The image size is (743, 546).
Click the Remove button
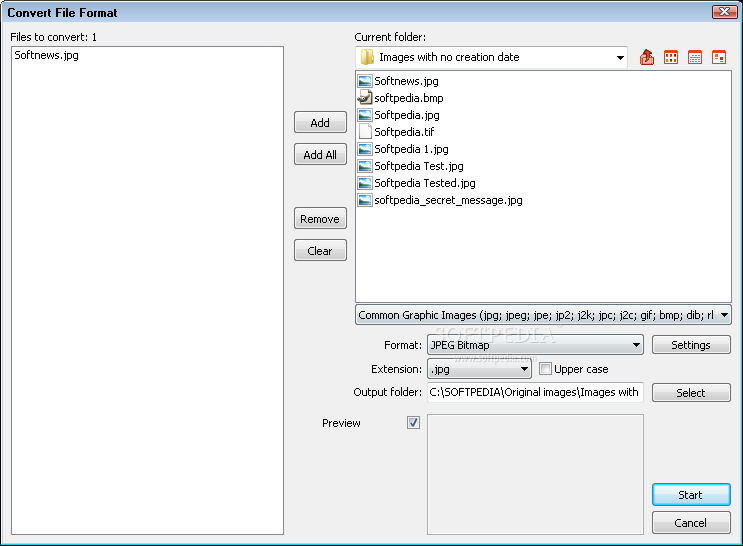coord(320,218)
